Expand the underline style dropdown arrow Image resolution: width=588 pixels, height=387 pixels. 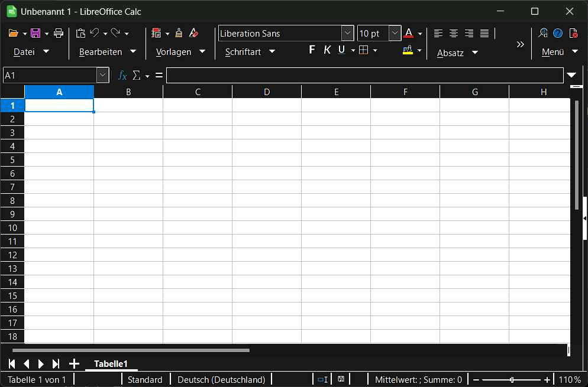353,50
